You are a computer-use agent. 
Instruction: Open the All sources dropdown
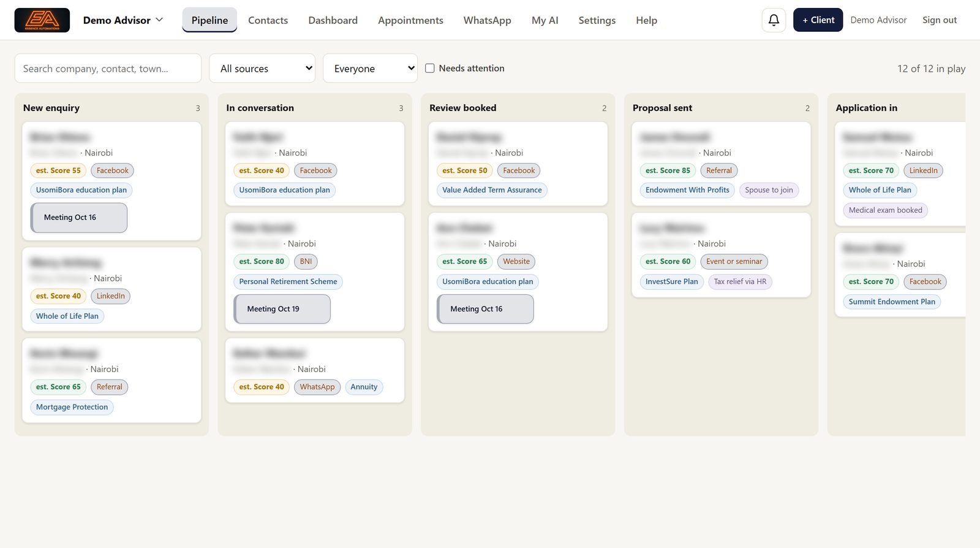click(262, 68)
